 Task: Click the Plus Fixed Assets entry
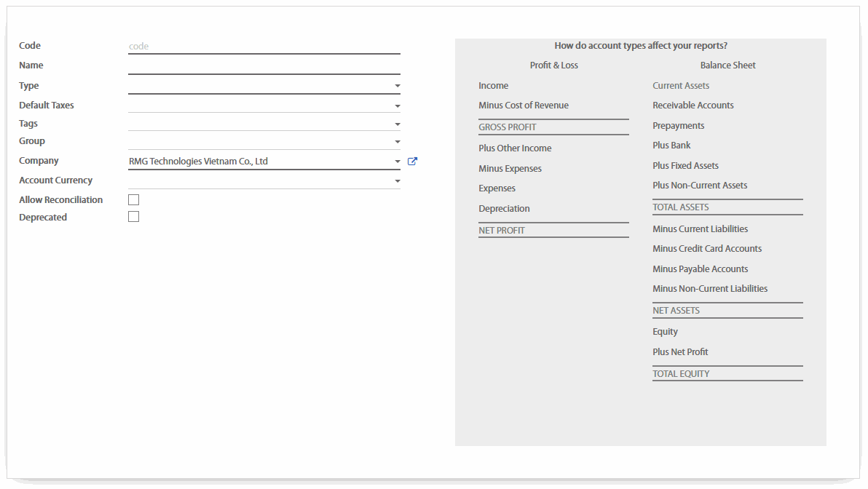(x=685, y=166)
